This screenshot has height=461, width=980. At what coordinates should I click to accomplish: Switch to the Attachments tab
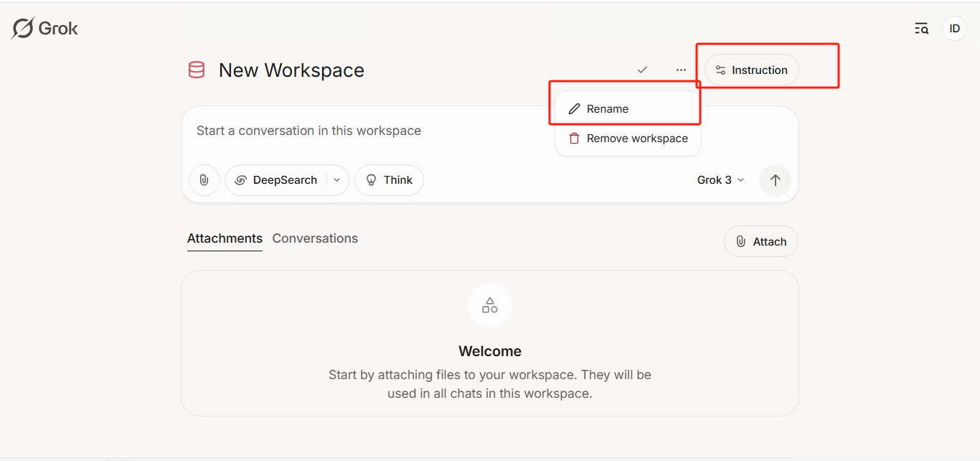tap(225, 238)
